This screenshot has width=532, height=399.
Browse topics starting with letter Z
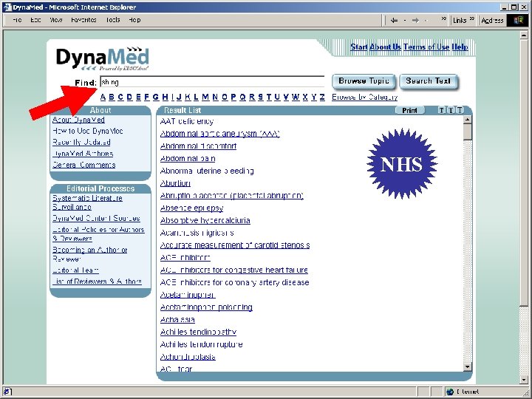[x=322, y=98]
